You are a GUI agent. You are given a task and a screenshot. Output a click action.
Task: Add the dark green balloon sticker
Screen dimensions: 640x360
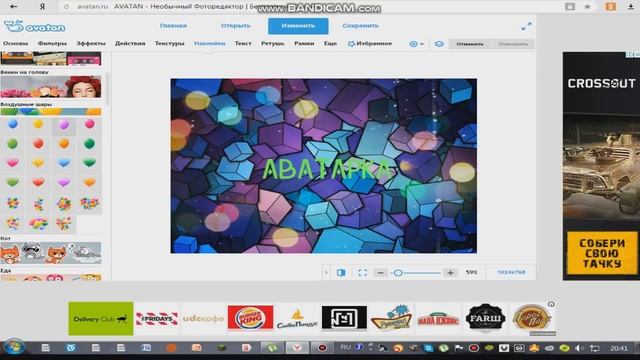pyautogui.click(x=89, y=144)
